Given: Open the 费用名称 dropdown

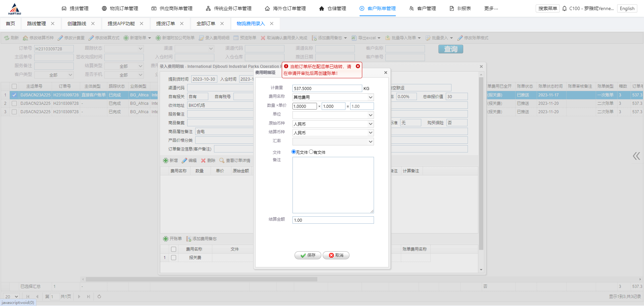Looking at the screenshot, I should [x=370, y=97].
